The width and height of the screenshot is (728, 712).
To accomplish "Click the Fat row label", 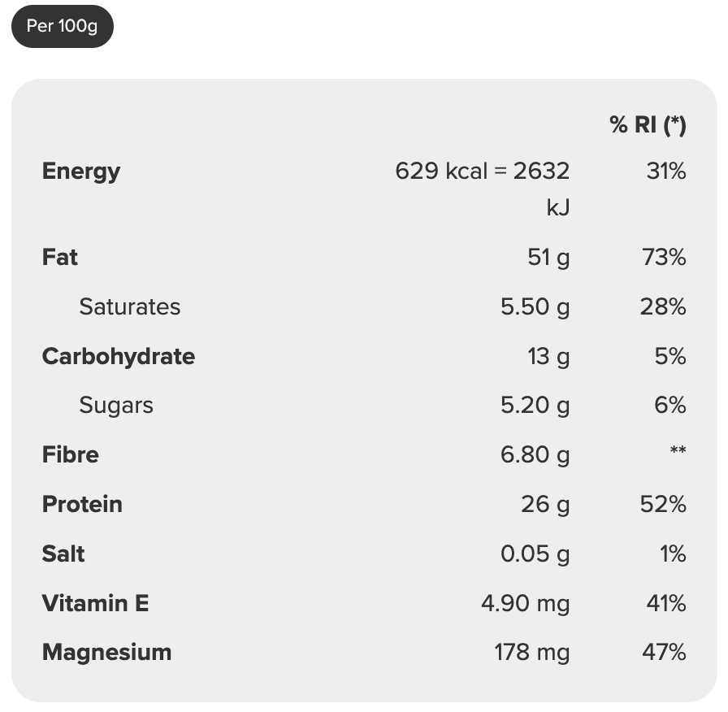I will pyautogui.click(x=60, y=258).
